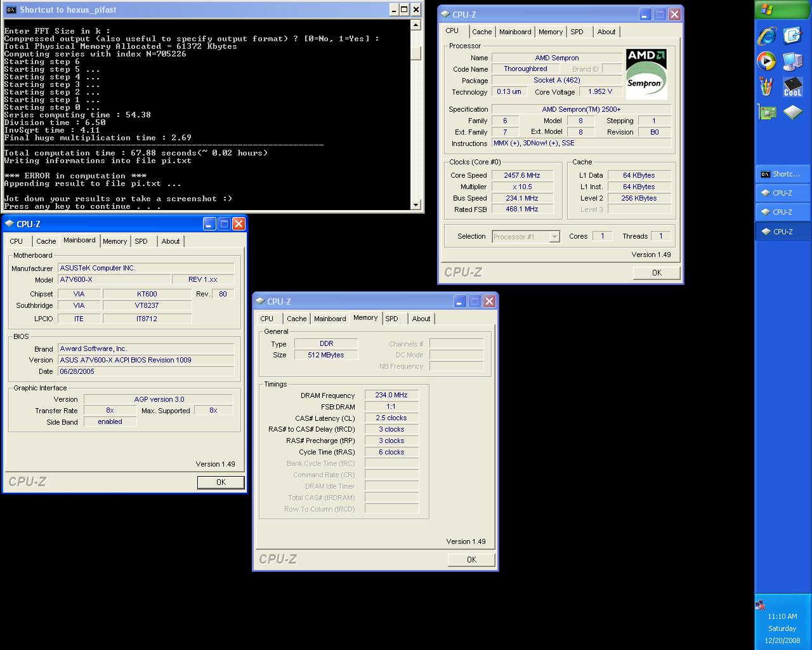Viewport: 812px width, 650px height.
Task: Click the FSB:DRAM ratio value 1:1
Action: pyautogui.click(x=391, y=406)
